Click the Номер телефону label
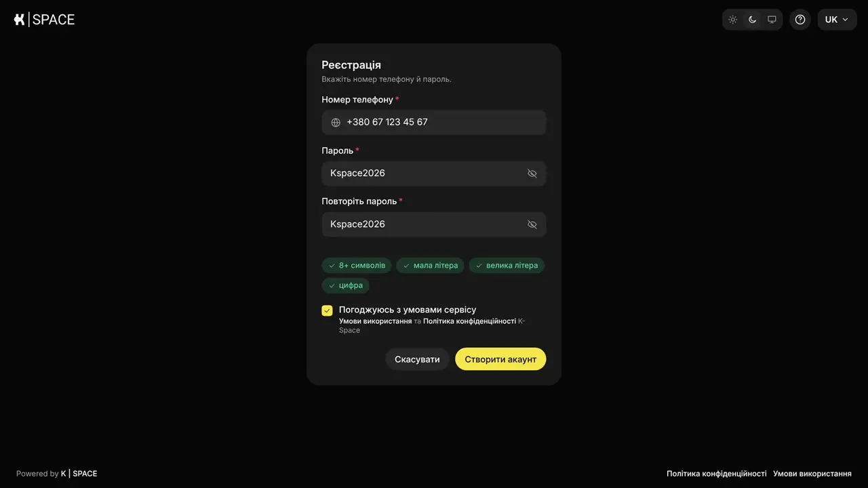The image size is (868, 488). coord(357,100)
